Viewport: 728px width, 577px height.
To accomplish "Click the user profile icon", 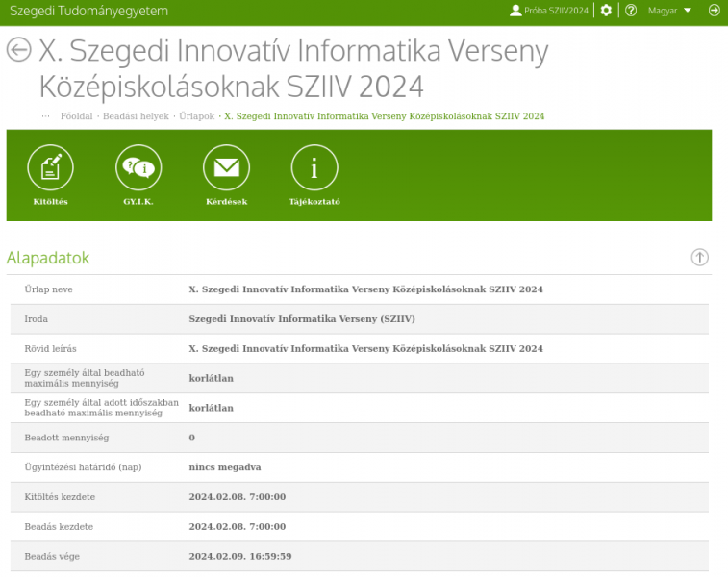I will pyautogui.click(x=515, y=11).
